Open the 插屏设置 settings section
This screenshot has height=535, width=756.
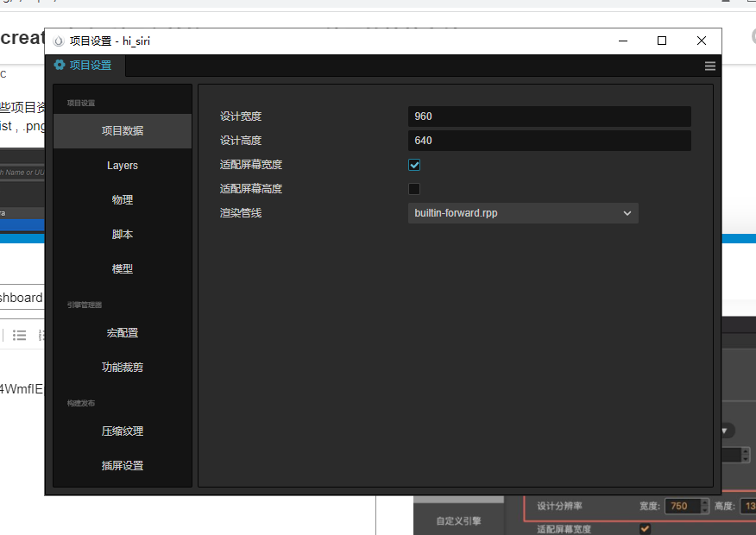(123, 466)
